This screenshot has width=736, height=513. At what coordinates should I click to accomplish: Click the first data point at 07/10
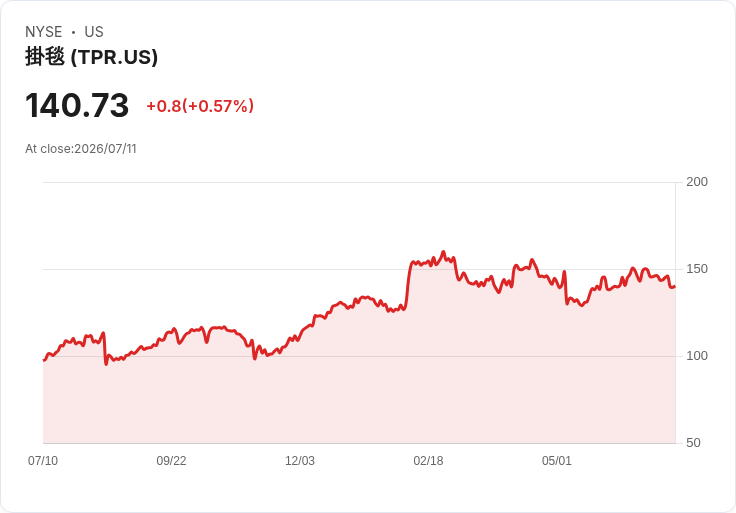(x=44, y=360)
